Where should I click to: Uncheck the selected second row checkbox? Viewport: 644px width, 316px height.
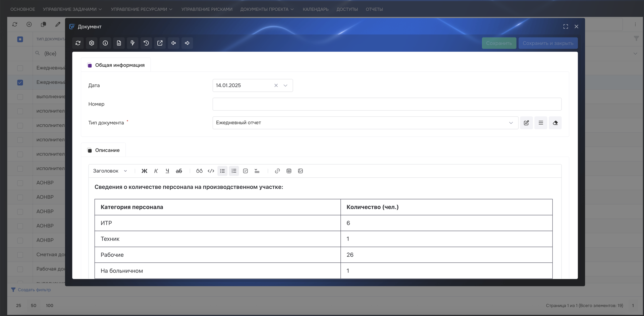tap(20, 82)
